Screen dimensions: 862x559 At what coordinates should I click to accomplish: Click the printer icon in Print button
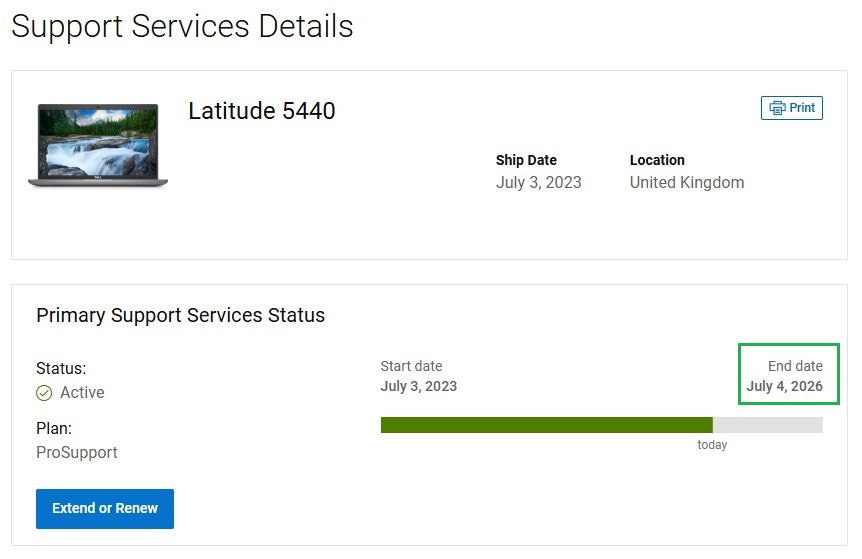[777, 108]
